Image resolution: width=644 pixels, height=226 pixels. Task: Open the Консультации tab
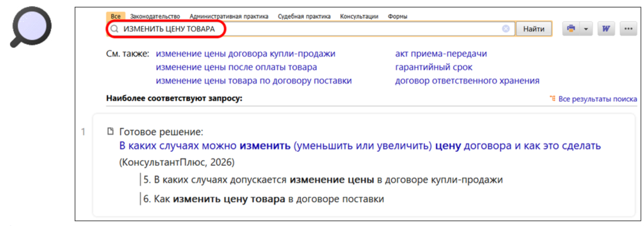359,16
